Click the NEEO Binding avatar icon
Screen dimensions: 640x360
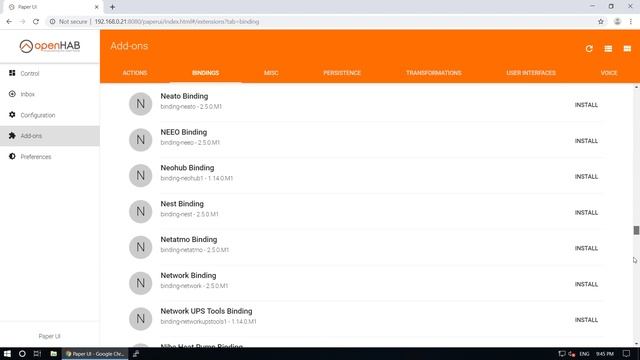140,140
